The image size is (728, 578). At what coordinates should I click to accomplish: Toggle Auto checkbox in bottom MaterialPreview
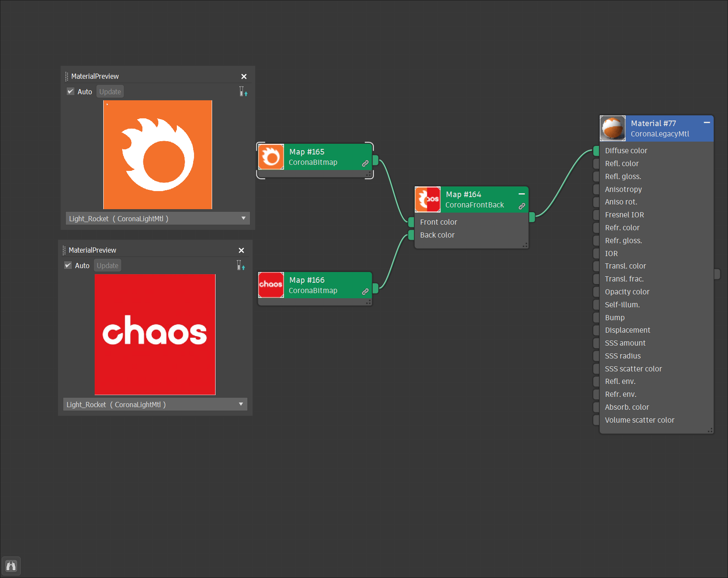[x=68, y=265]
